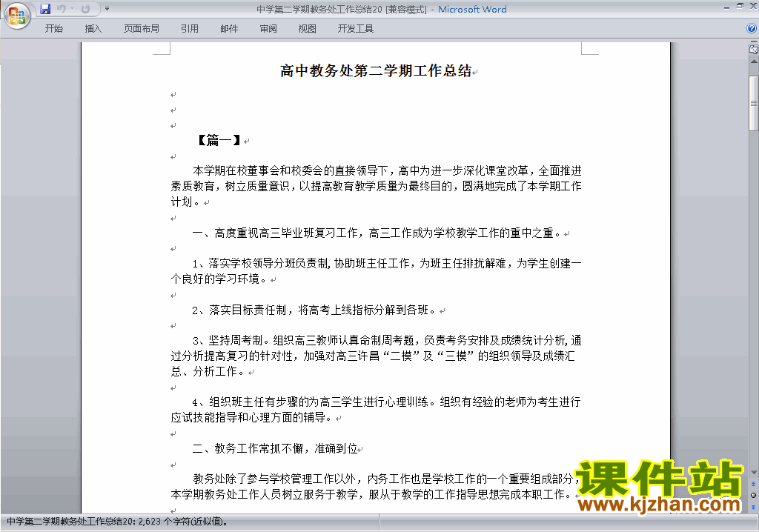Open the Undo history dropdown arrow
The height and width of the screenshot is (532, 759).
pos(72,9)
